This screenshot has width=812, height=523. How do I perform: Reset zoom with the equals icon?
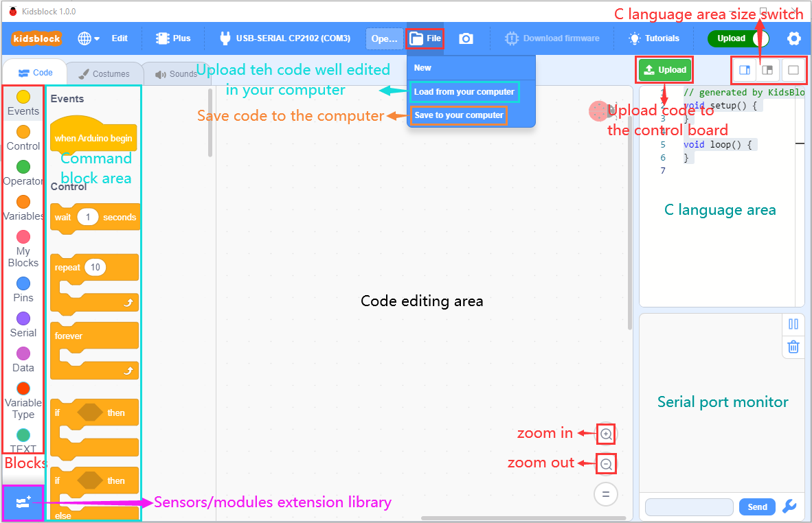coord(606,494)
